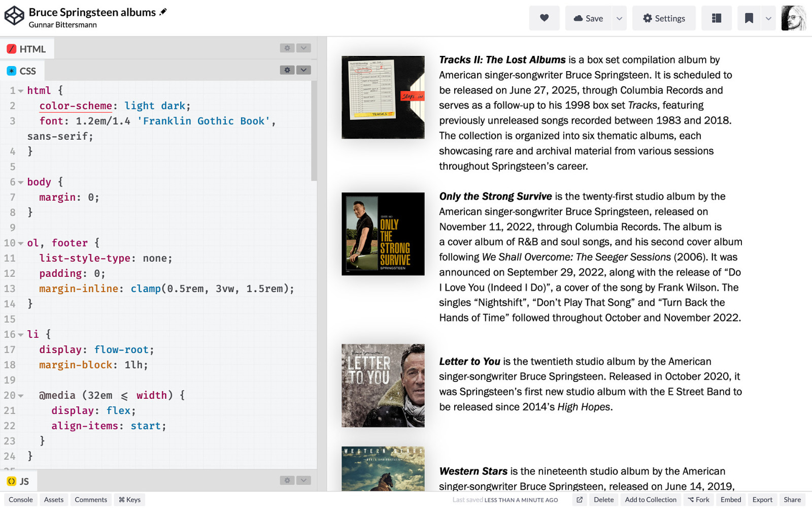Expand JS editor dropdown chevron

tap(303, 480)
